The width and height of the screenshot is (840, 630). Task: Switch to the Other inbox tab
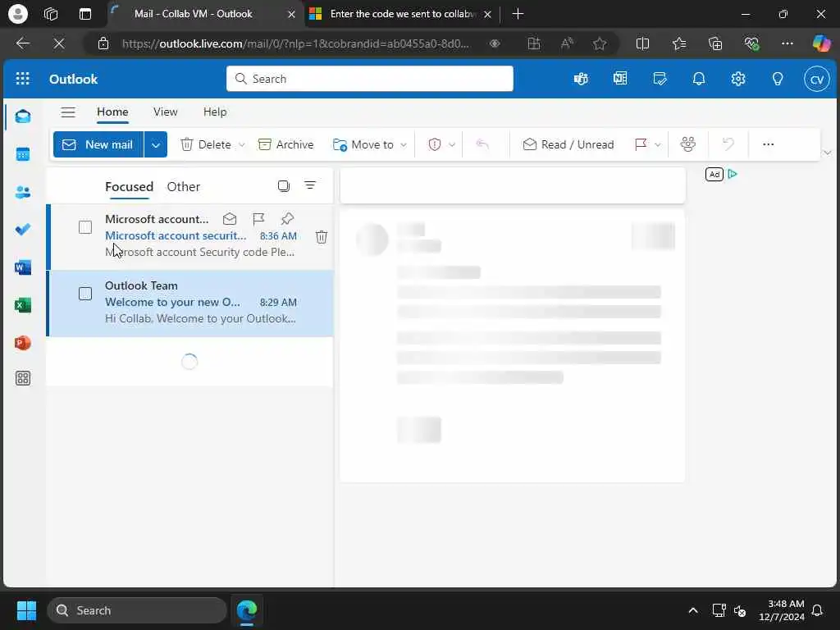183,186
